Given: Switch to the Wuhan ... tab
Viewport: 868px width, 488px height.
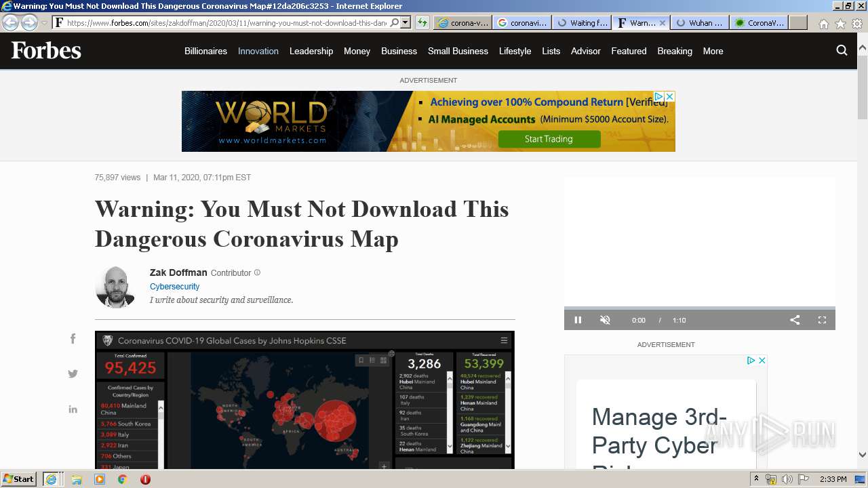Looking at the screenshot, I should click(x=701, y=22).
